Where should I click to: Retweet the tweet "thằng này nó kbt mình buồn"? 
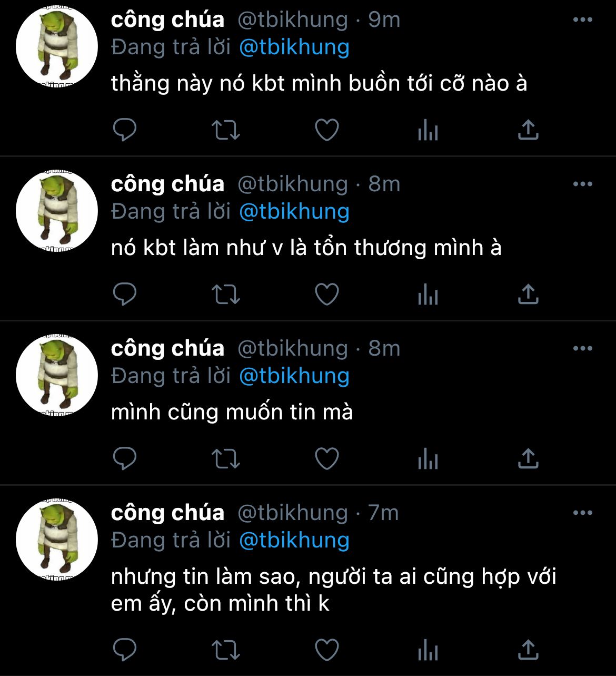(226, 130)
